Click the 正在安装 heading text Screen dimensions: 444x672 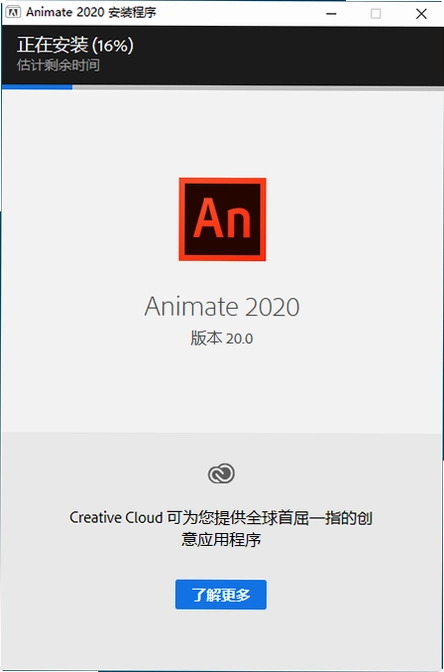[x=53, y=45]
